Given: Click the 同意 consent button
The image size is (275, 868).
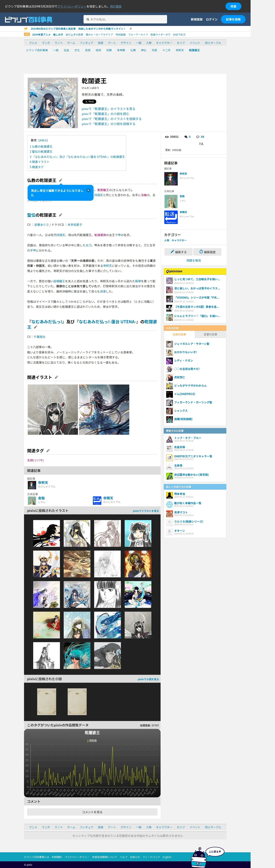Looking at the screenshot, I should click(233, 6).
